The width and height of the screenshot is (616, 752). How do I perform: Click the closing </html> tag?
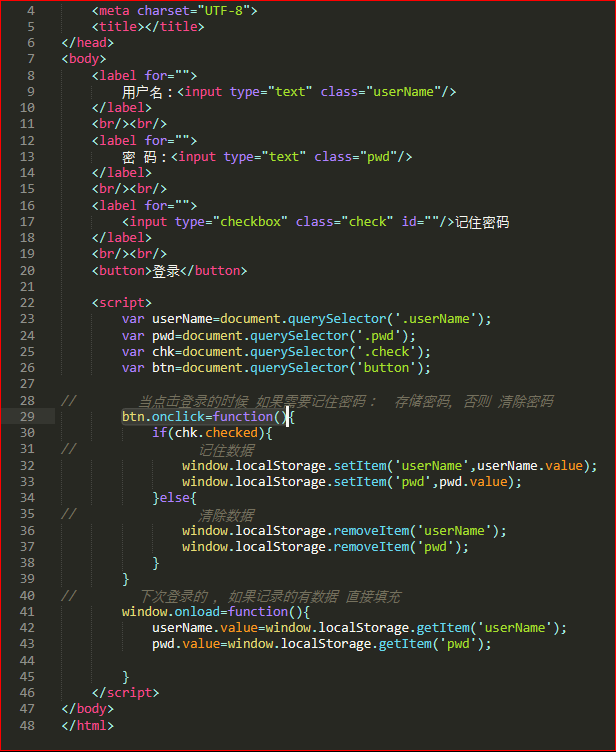[x=88, y=725]
